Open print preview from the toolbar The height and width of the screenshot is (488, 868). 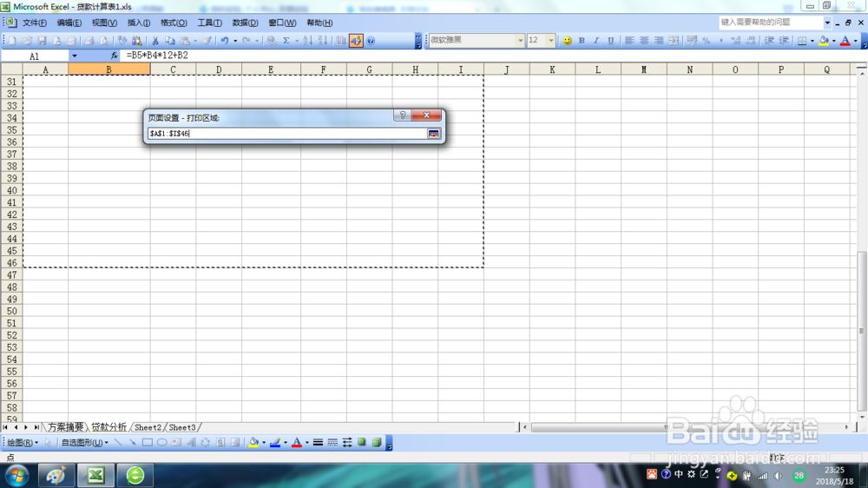pos(103,41)
